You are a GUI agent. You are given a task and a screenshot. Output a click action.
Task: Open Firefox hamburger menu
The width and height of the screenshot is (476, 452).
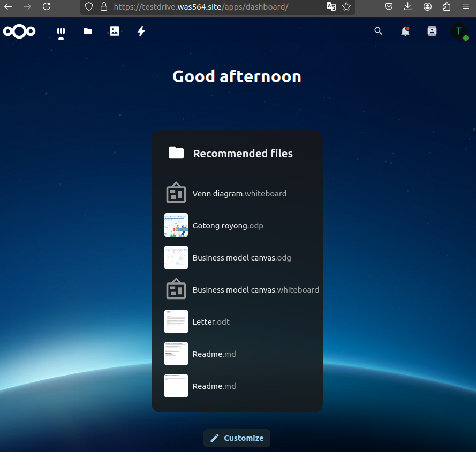466,6
